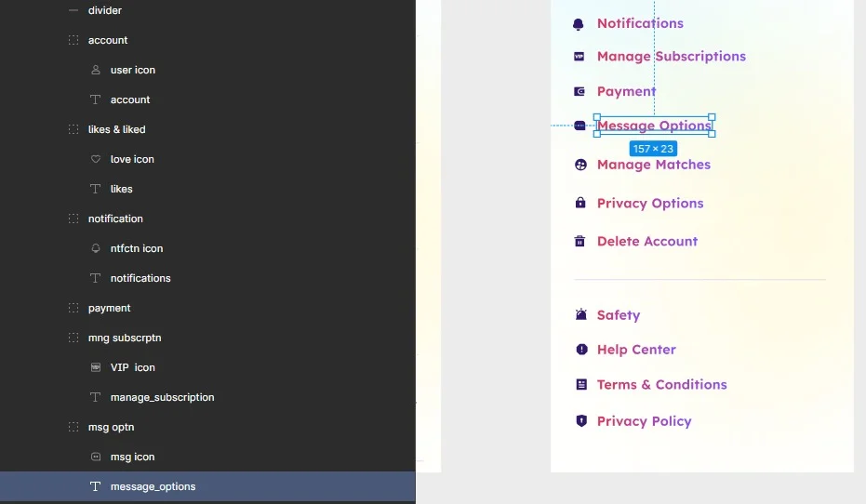Image resolution: width=866 pixels, height=504 pixels.
Task: Click the document icon beside Terms & Conditions
Action: [581, 384]
